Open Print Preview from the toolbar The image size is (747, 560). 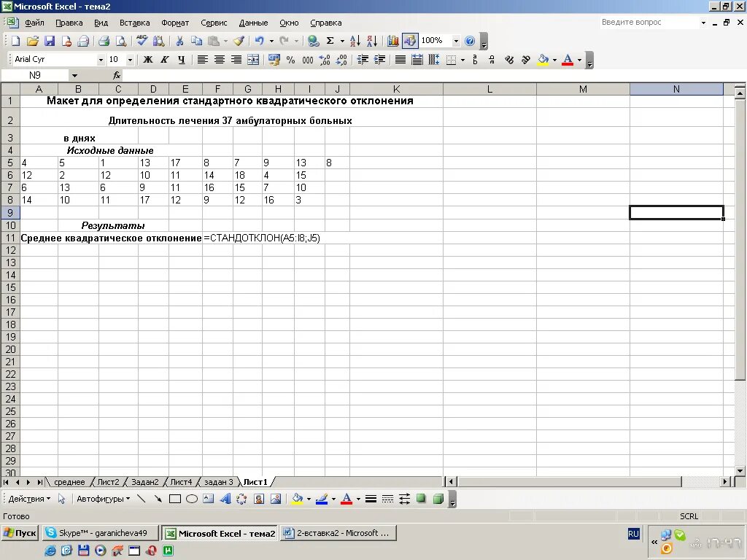pyautogui.click(x=121, y=41)
